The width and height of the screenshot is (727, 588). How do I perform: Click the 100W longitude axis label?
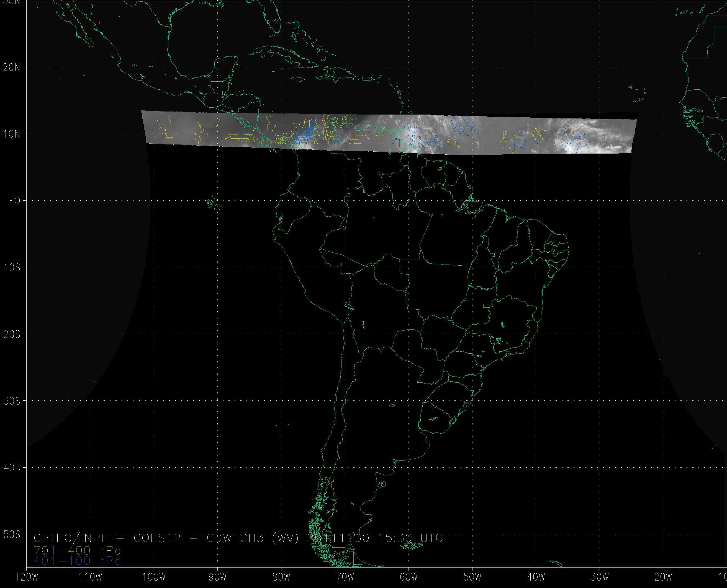click(154, 577)
